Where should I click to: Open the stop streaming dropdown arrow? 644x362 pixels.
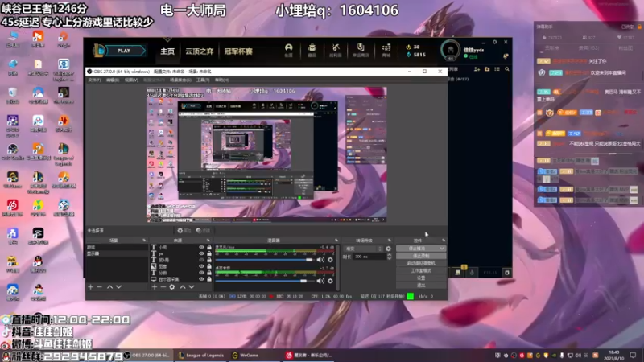[442, 249]
